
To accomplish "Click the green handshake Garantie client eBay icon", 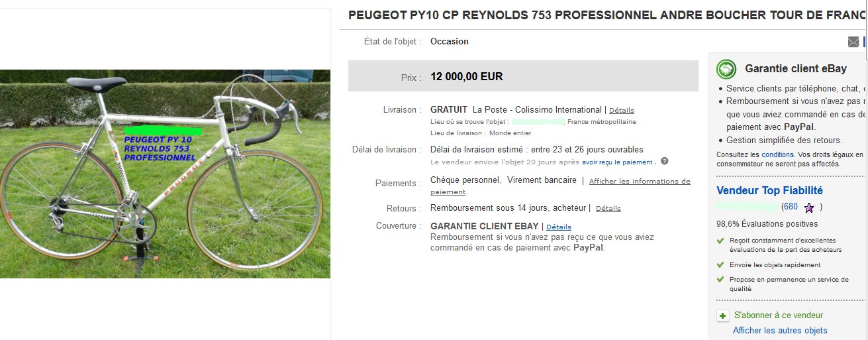I will 727,68.
